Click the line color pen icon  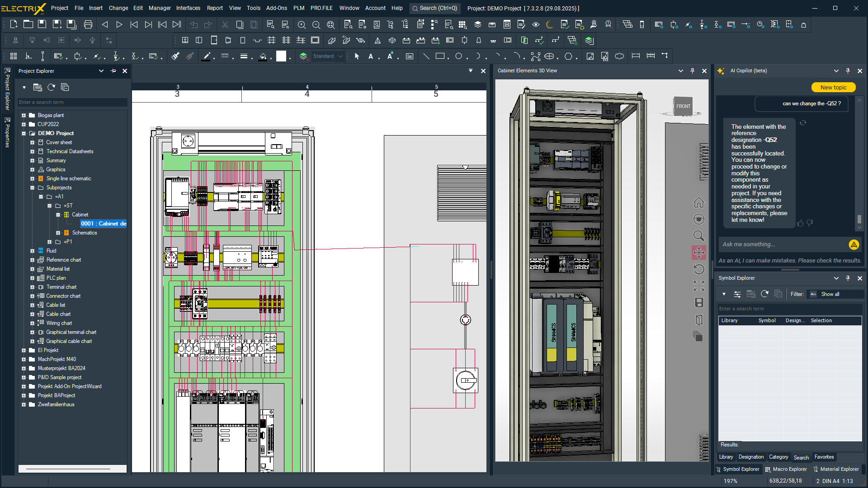(x=206, y=56)
